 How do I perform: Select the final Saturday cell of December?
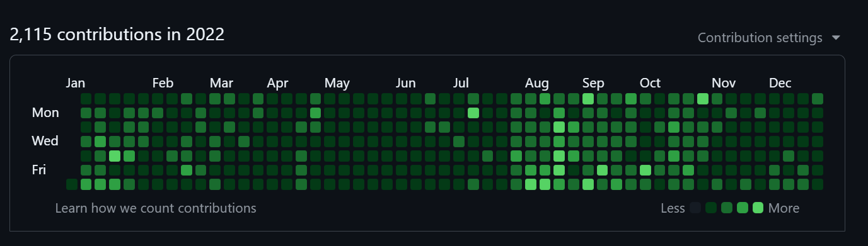(818, 184)
